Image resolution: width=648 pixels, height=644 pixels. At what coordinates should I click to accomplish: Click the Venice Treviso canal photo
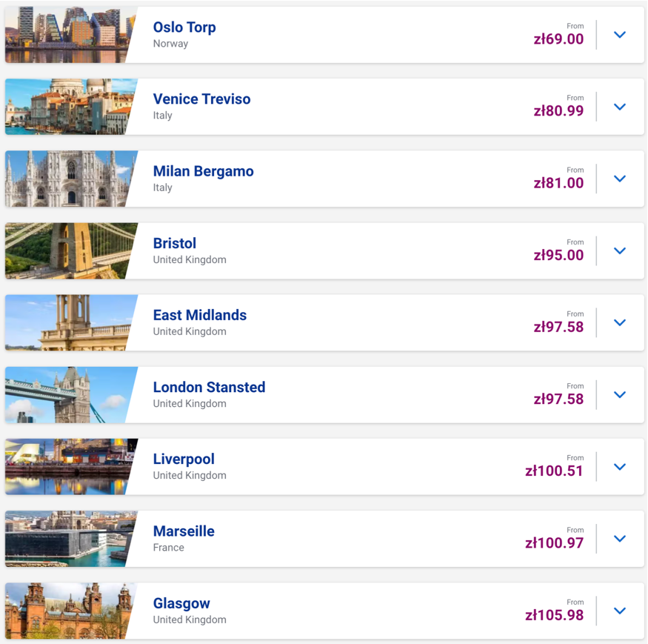(x=68, y=107)
